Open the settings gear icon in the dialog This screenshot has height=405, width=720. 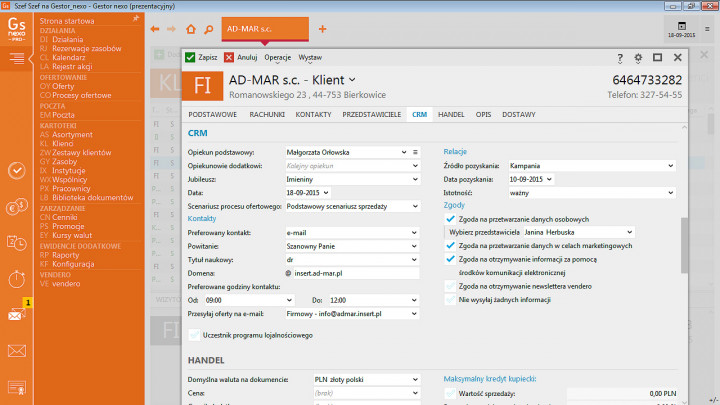pyautogui.click(x=640, y=58)
